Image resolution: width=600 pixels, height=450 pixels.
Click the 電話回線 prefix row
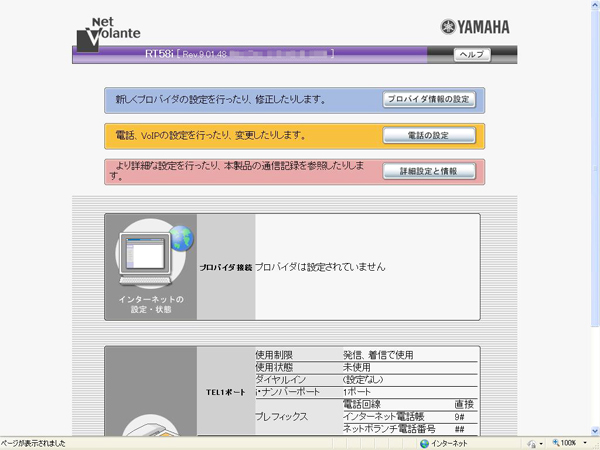(409, 404)
